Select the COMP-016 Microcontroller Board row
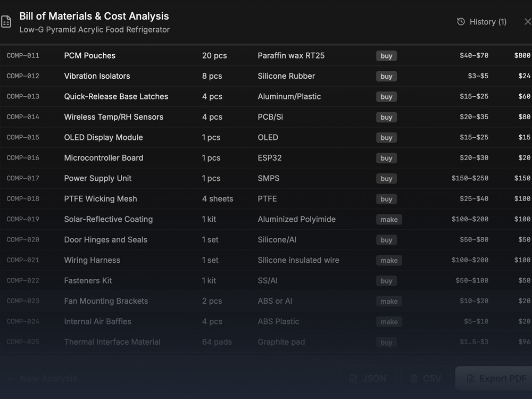 click(x=103, y=158)
